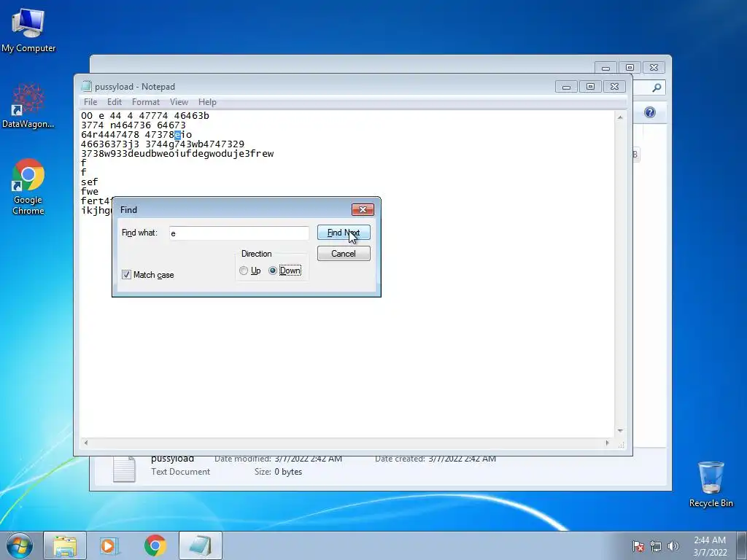Click the help icon in Explorer window
This screenshot has height=560, width=747.
click(650, 112)
